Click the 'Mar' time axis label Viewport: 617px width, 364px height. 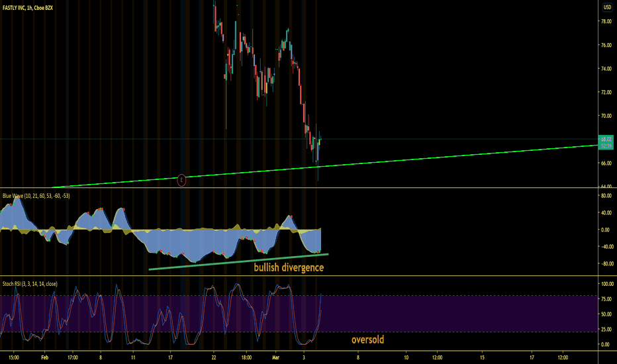click(275, 357)
